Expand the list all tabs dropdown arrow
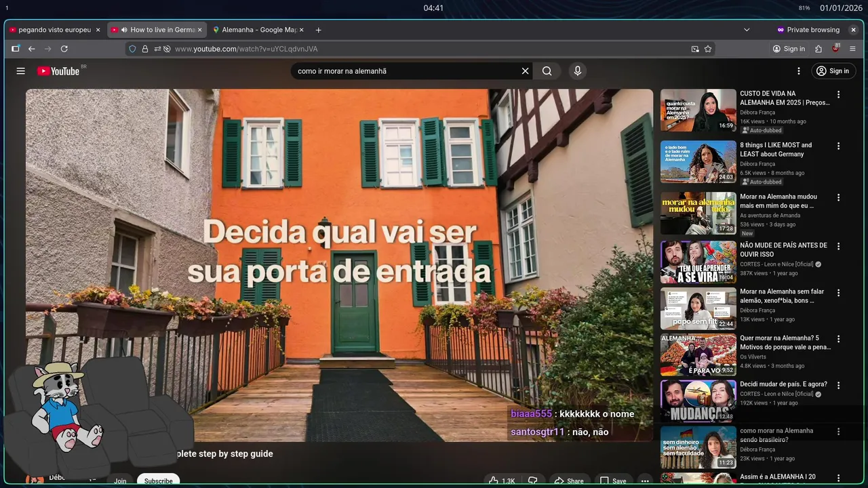Viewport: 868px width, 488px height. point(747,30)
